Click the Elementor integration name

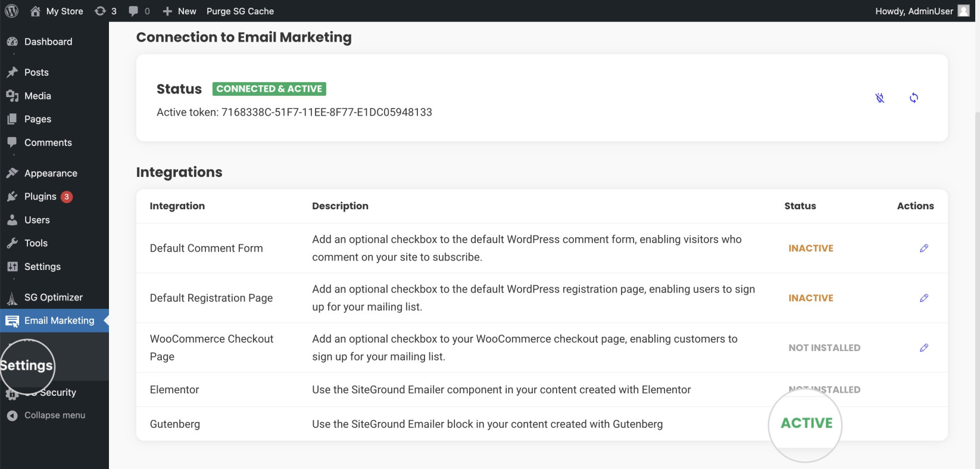click(x=174, y=390)
